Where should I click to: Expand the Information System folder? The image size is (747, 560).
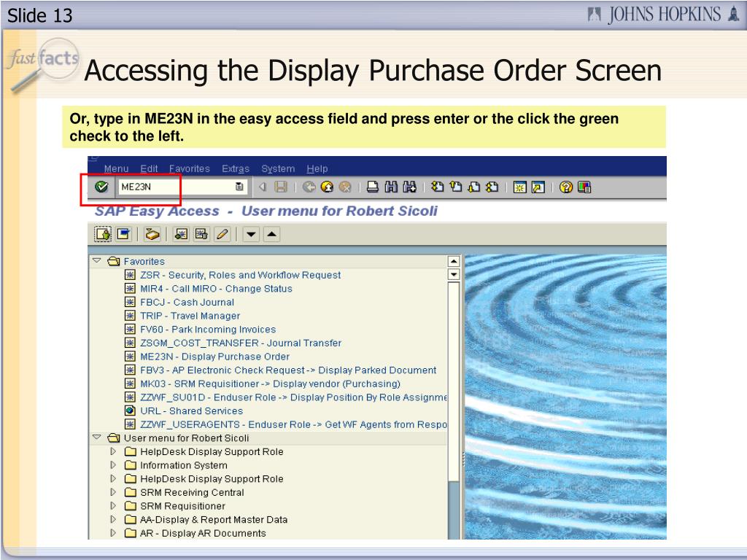pos(113,464)
